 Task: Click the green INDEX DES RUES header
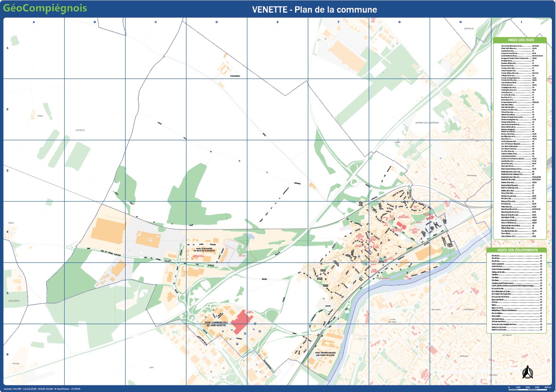(x=521, y=40)
